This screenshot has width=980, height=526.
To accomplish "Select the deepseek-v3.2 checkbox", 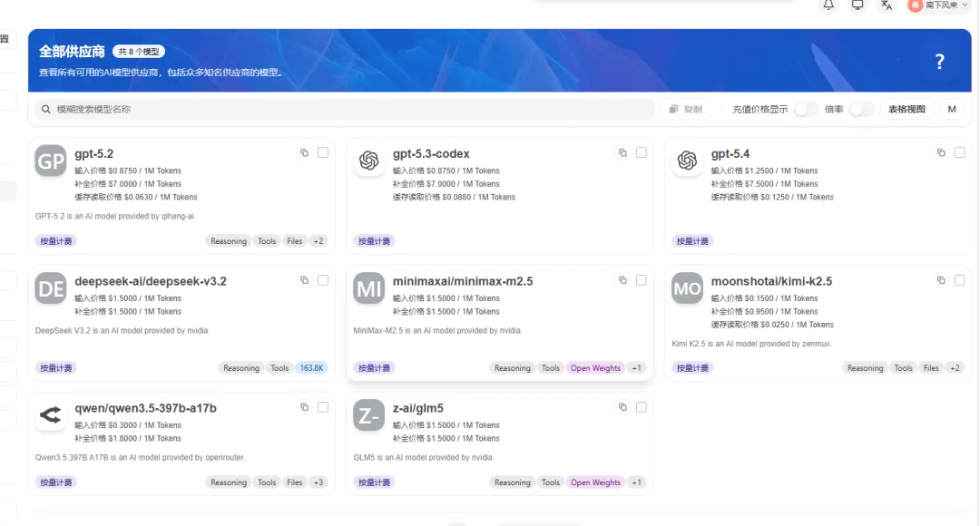I will [323, 280].
